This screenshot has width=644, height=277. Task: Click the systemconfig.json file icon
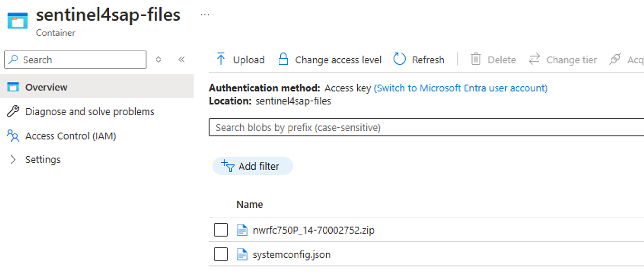[242, 254]
